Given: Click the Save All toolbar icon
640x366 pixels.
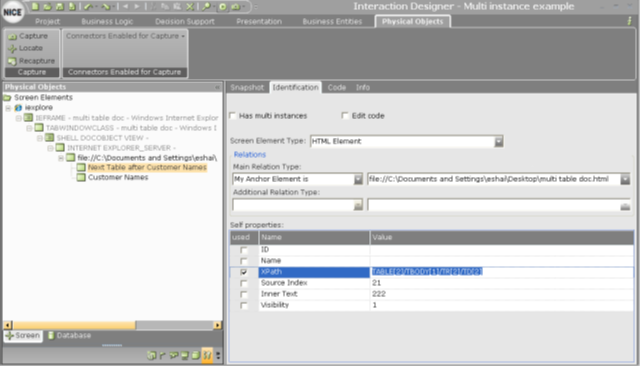Looking at the screenshot, I should (x=72, y=6).
